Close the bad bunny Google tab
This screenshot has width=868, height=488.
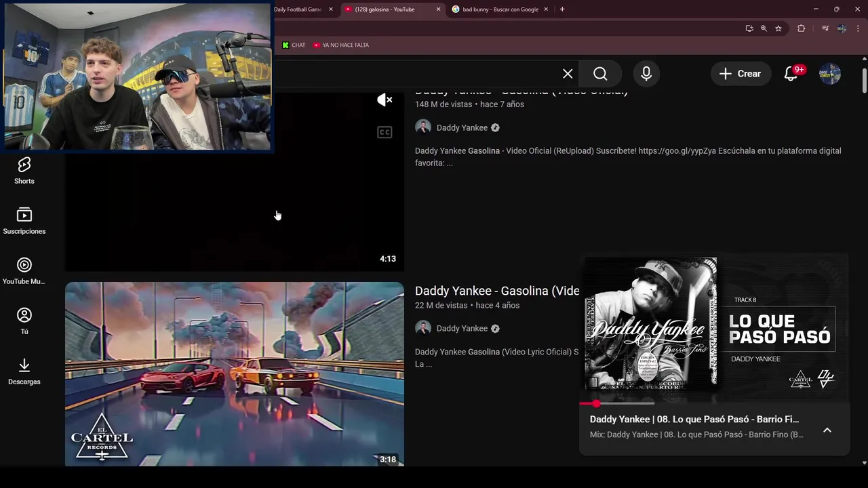(545, 9)
